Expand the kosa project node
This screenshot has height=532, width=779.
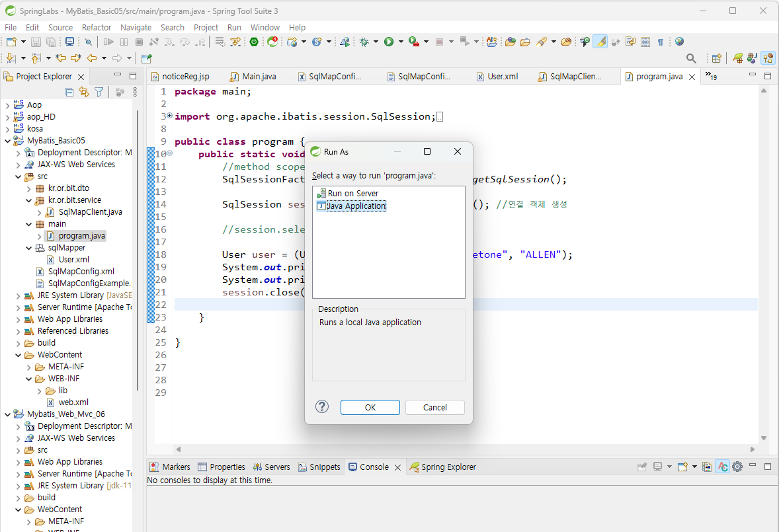coord(7,129)
